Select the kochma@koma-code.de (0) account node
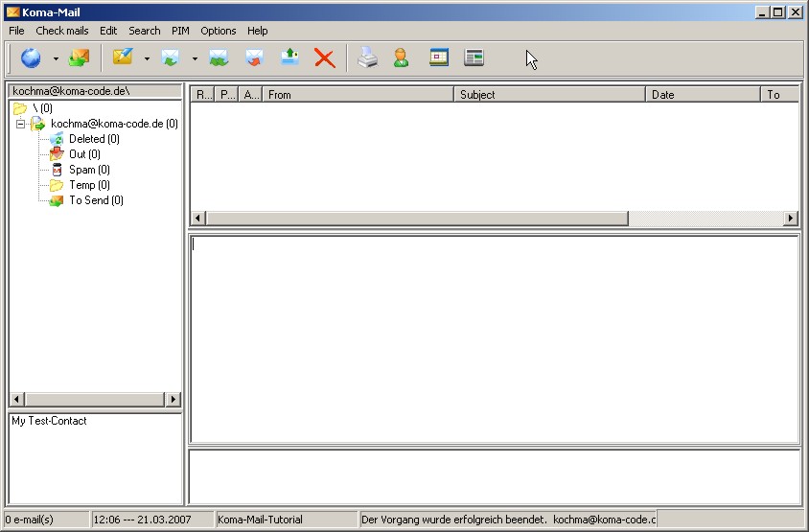The width and height of the screenshot is (809, 532). (x=114, y=124)
